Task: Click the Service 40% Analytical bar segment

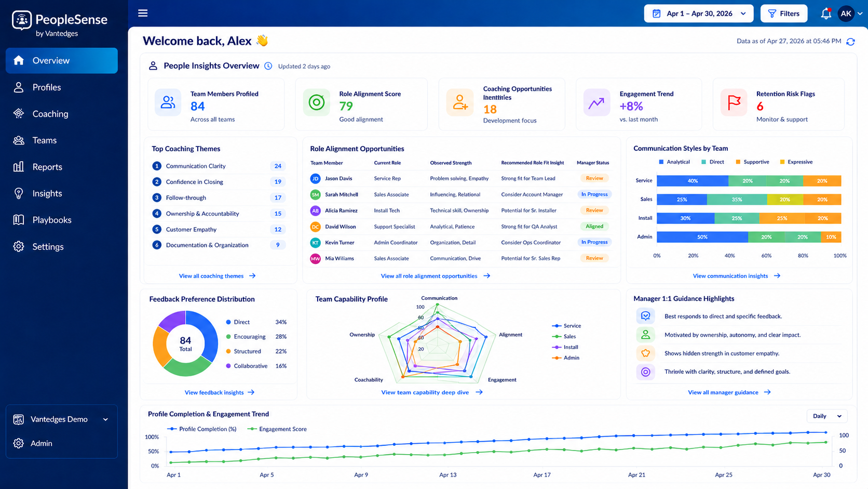Action: [693, 181]
